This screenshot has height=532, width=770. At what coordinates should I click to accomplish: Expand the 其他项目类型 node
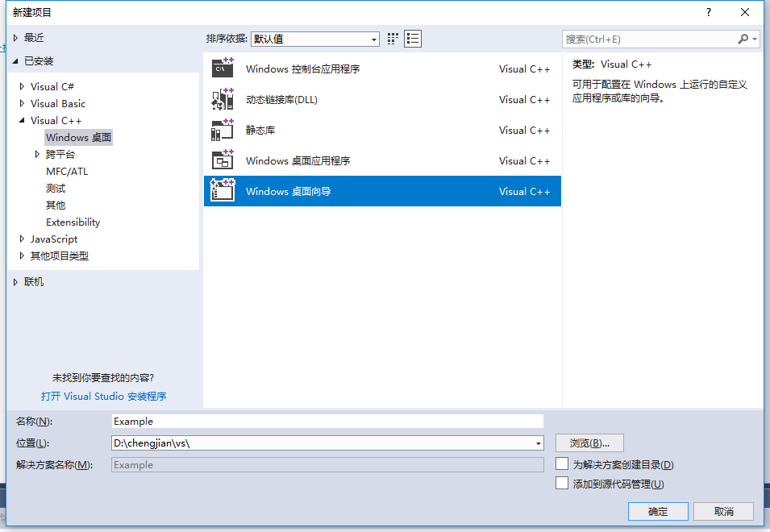(22, 256)
